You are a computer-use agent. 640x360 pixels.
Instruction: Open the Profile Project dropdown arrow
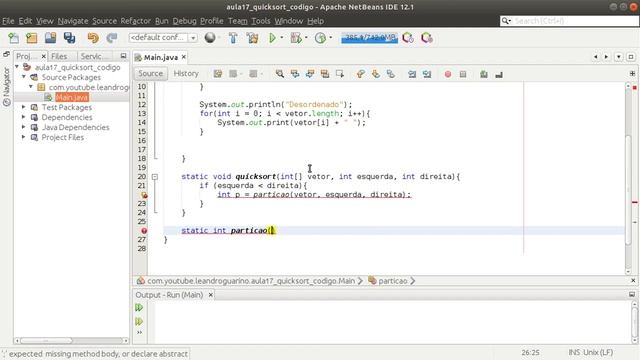[x=331, y=38]
